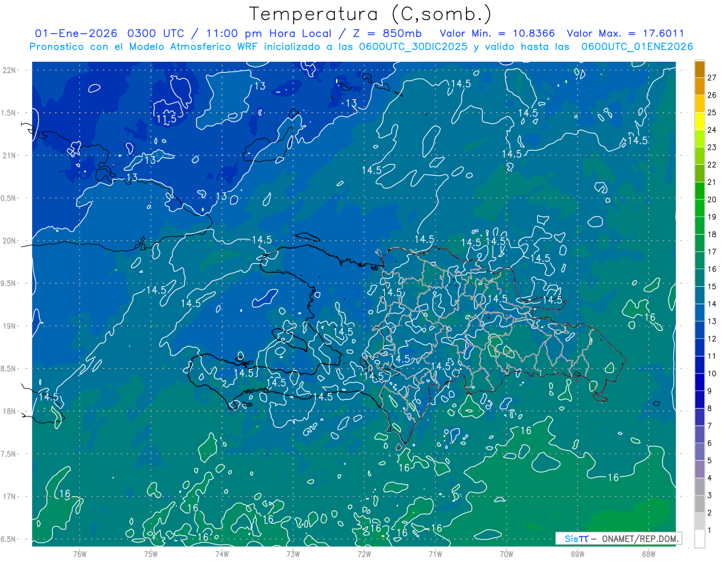The image size is (728, 562).
Task: Click the "6.5N" latitude axis label
Action: coord(8,540)
